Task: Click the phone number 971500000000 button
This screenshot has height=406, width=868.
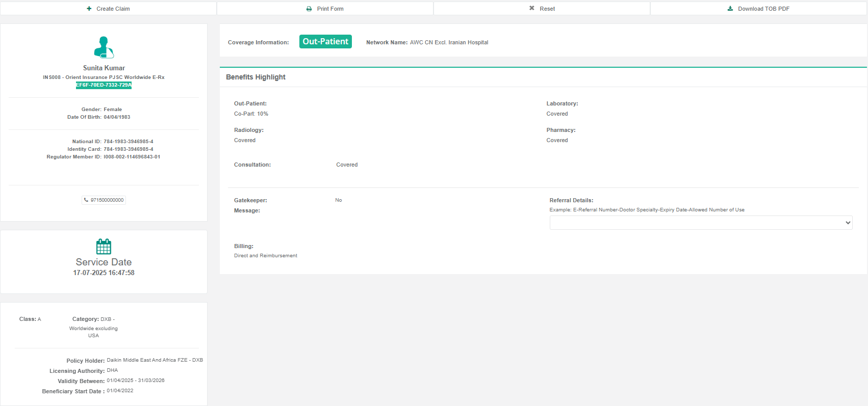Action: pos(107,200)
